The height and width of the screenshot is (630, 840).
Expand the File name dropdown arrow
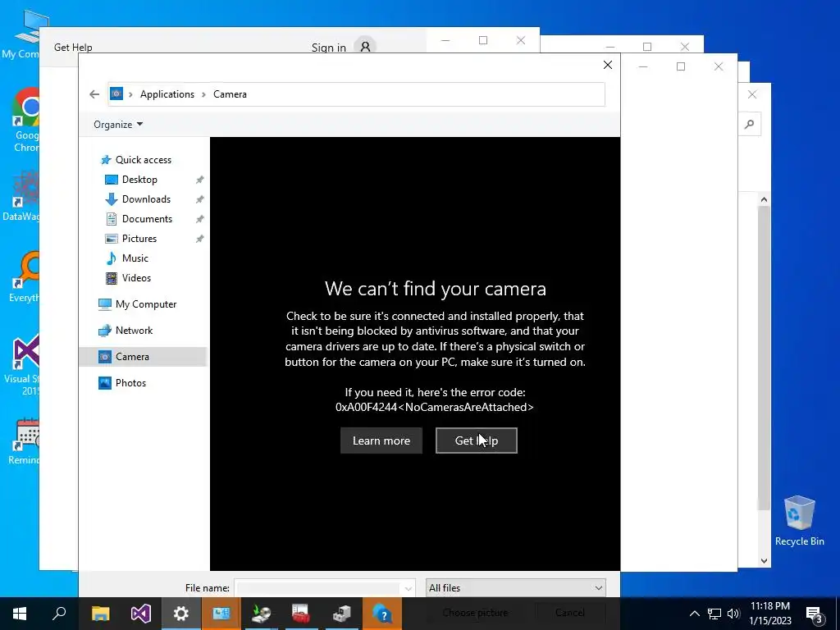[x=409, y=588]
